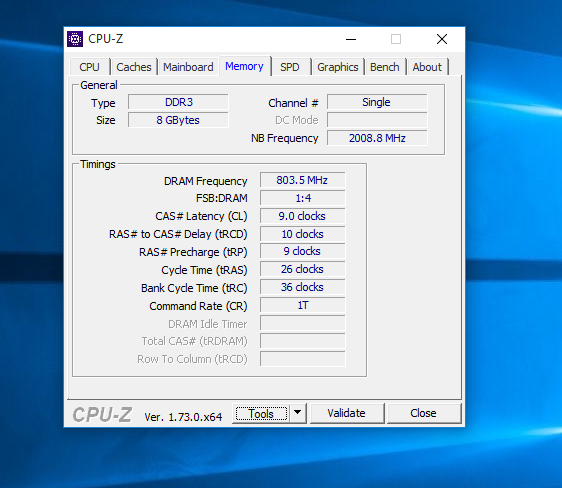Open the Mainboard tab
This screenshot has height=488, width=562.
[188, 67]
